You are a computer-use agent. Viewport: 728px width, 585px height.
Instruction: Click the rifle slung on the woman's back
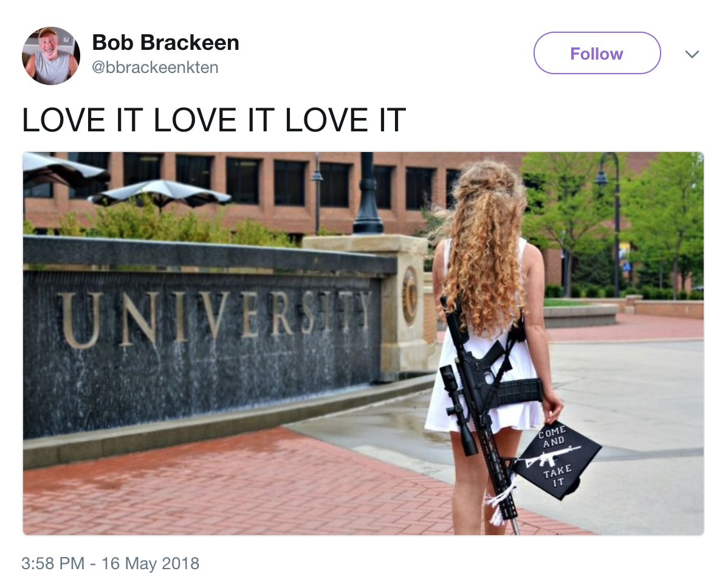pos(485,409)
